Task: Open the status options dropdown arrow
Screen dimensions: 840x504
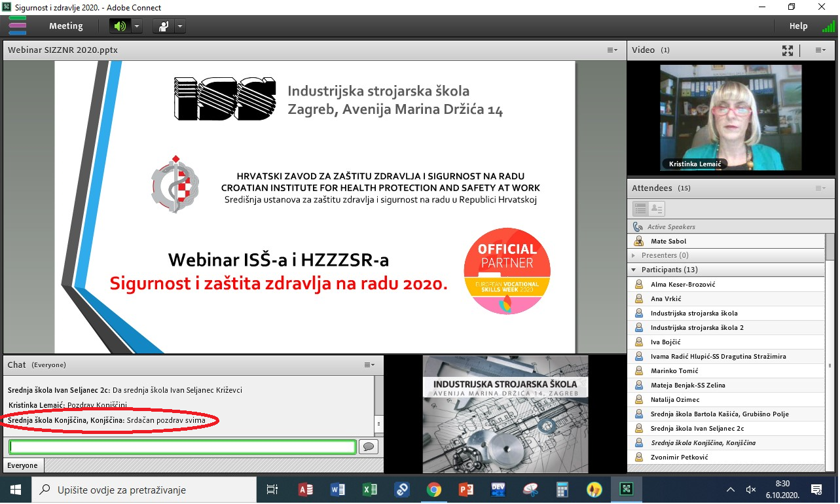Action: pos(180,26)
